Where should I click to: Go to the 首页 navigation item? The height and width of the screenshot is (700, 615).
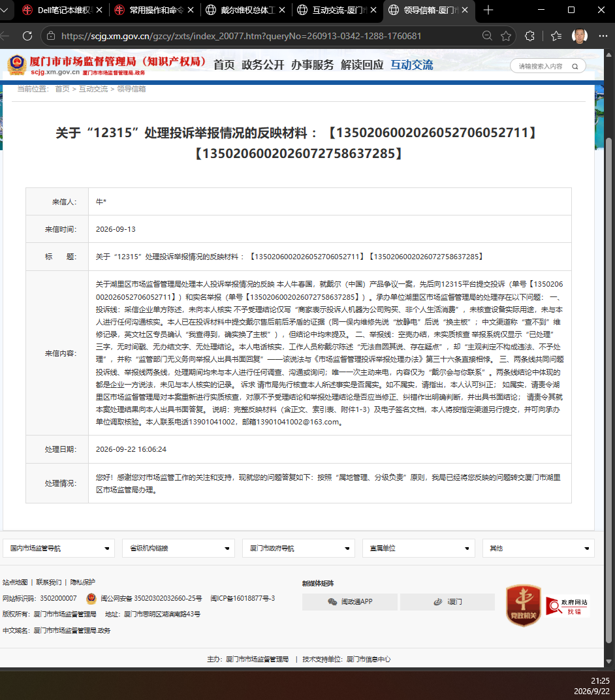pos(224,65)
